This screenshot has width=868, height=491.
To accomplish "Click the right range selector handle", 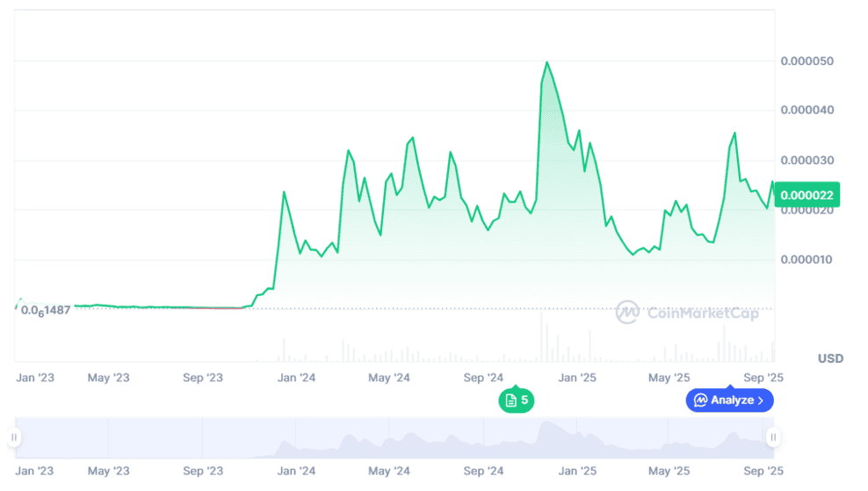I will click(773, 437).
